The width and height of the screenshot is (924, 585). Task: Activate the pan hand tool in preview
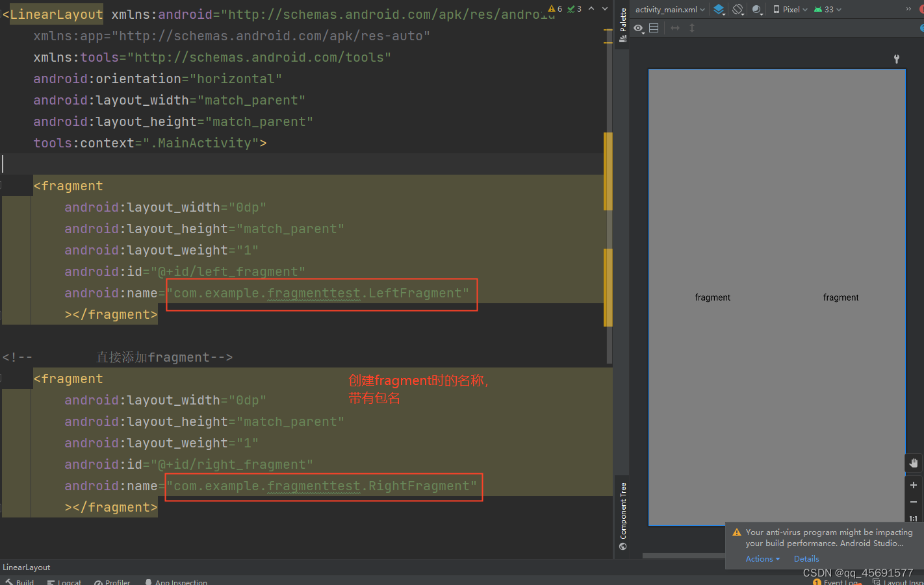pyautogui.click(x=914, y=463)
